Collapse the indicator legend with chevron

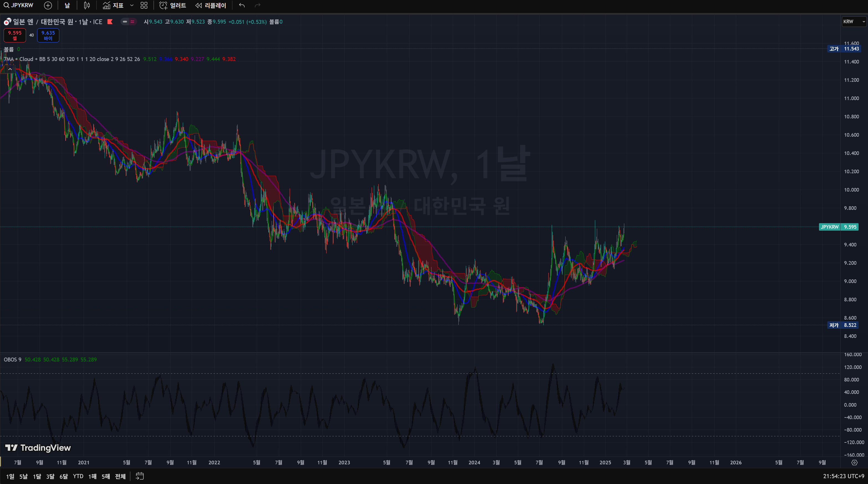click(x=10, y=69)
